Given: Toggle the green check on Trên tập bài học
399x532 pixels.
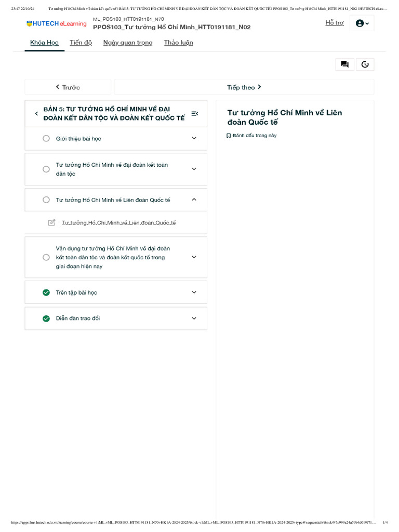Looking at the screenshot, I should 46,292.
